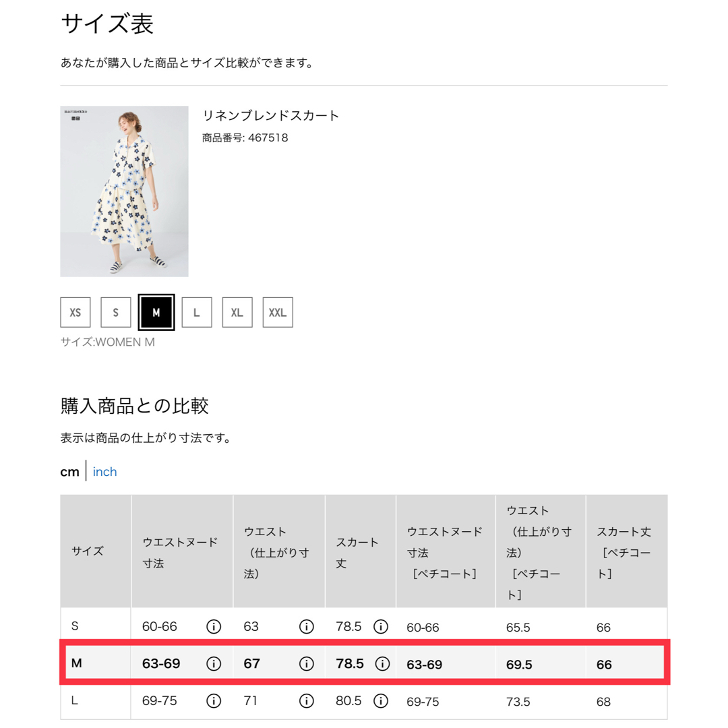This screenshot has height=728, width=728.
Task: Click the M row in the size table
Action: tap(365, 663)
